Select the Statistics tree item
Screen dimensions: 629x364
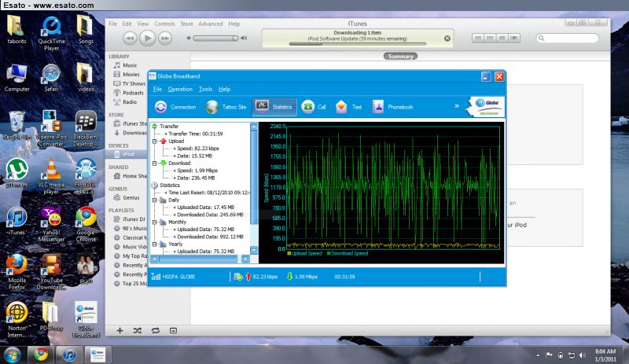(x=170, y=185)
